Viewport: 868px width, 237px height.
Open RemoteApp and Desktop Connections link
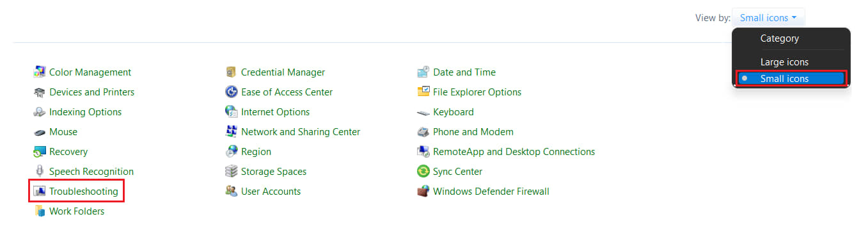(x=514, y=152)
